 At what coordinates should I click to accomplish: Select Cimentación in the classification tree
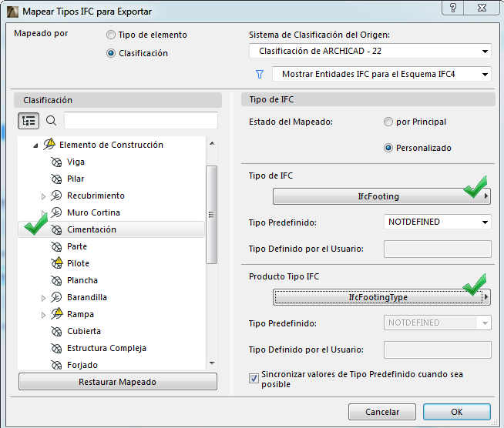[x=92, y=229]
